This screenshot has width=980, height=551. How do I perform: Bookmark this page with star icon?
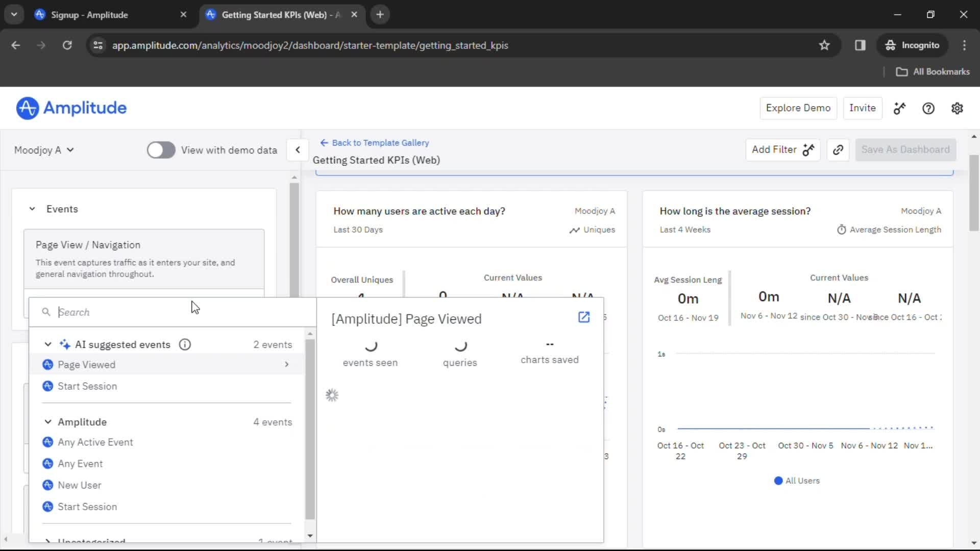[824, 45]
